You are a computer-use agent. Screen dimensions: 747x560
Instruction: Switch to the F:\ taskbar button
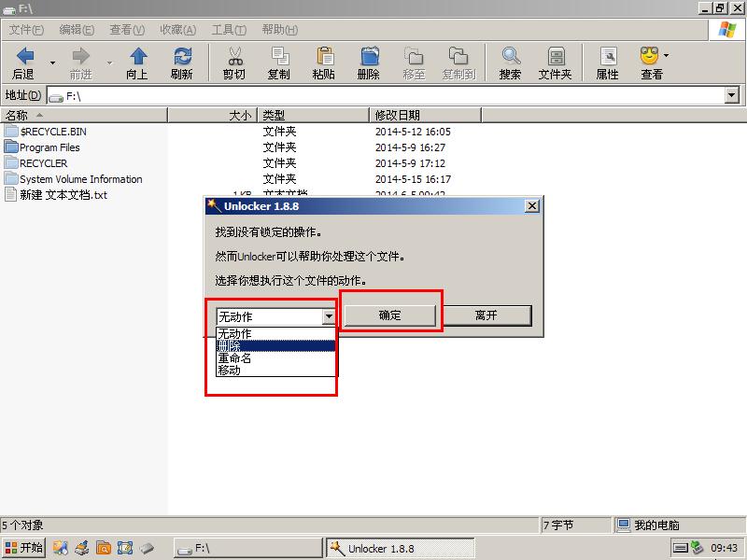[247, 548]
